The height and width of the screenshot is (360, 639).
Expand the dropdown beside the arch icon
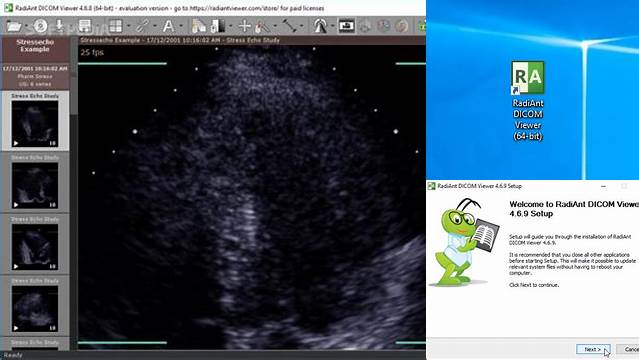(333, 26)
